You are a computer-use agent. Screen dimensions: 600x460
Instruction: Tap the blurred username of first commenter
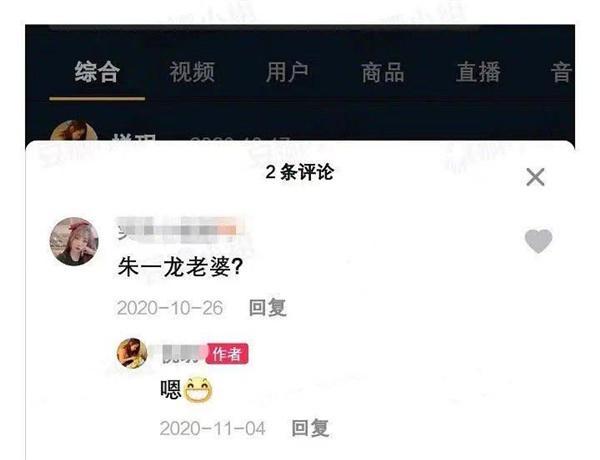pyautogui.click(x=178, y=230)
